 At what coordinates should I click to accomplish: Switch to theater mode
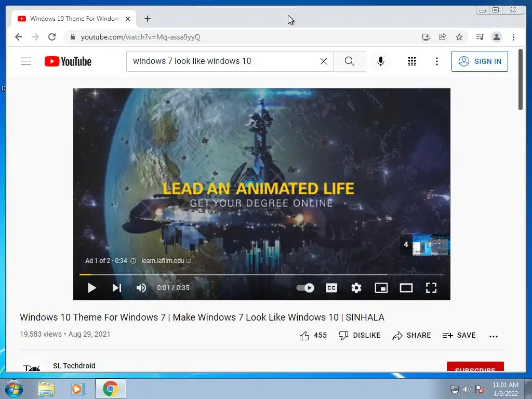(x=406, y=288)
